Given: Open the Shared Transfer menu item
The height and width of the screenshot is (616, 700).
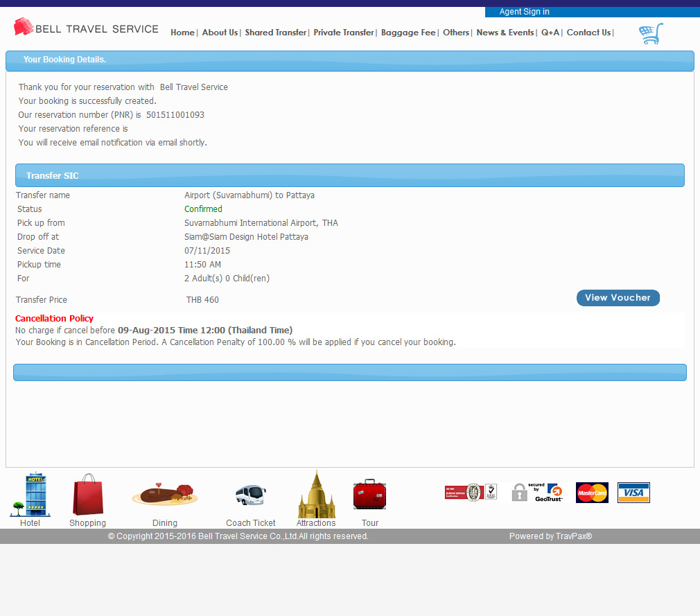Looking at the screenshot, I should point(275,33).
